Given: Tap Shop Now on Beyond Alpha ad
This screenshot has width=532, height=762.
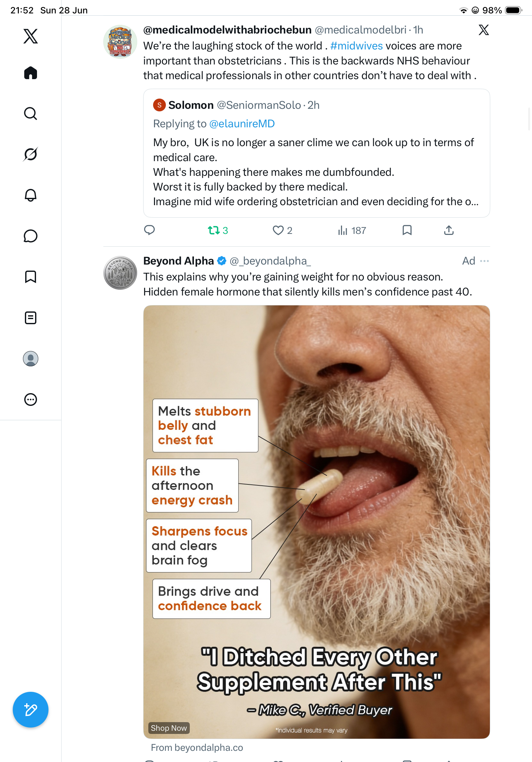Looking at the screenshot, I should [x=169, y=728].
